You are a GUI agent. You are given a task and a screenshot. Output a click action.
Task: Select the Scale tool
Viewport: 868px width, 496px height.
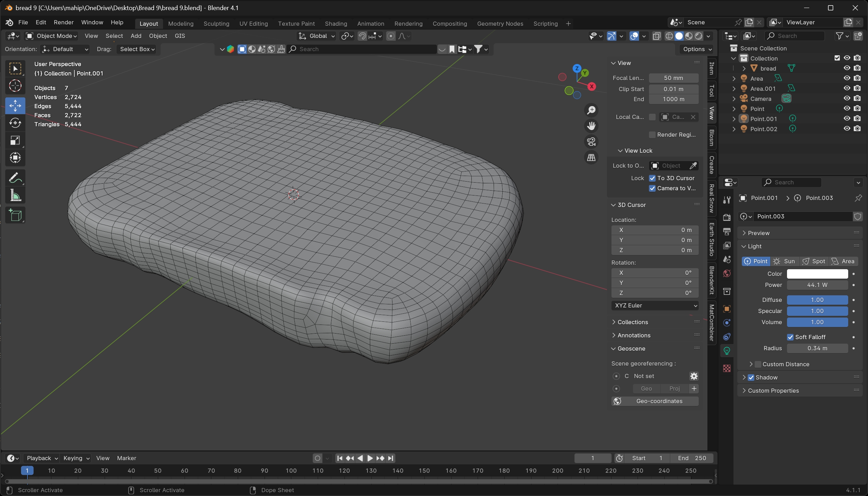coord(15,141)
